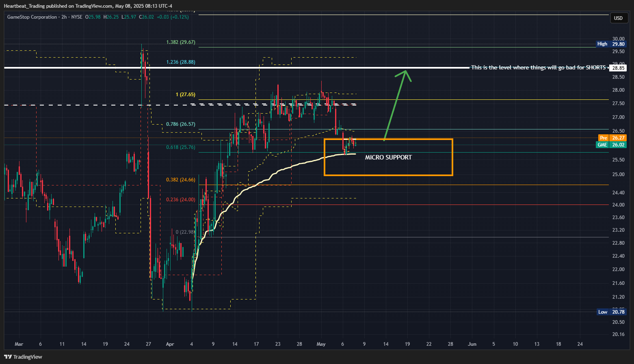The image size is (634, 364).
Task: Click the GME 26.02 last price tag
Action: pos(611,145)
